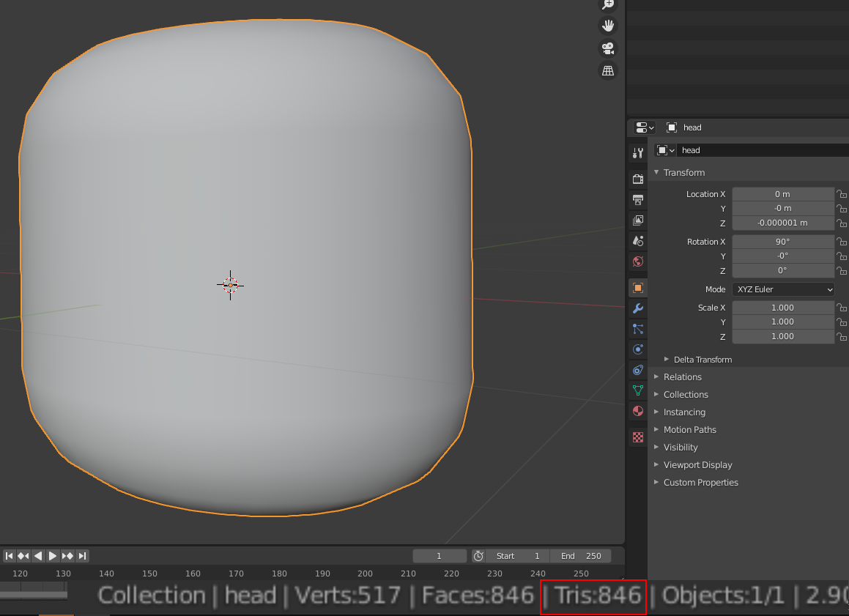Open the Material properties tab

click(x=637, y=411)
